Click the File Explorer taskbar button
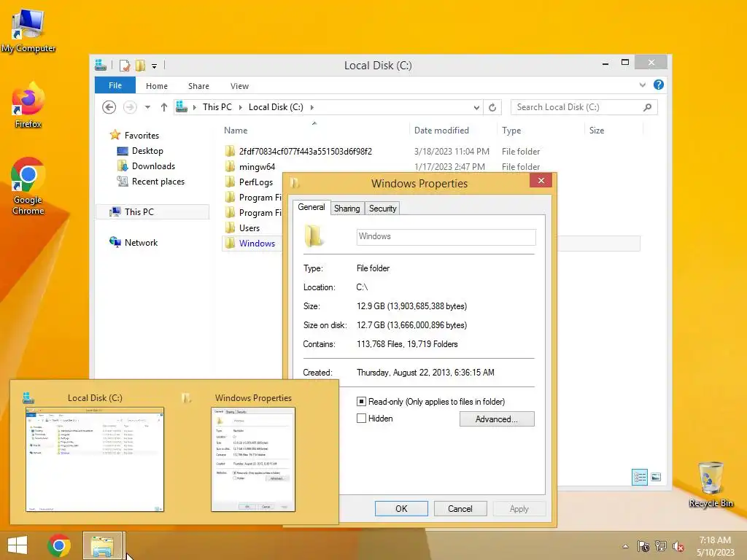Image resolution: width=747 pixels, height=560 pixels. pyautogui.click(x=103, y=545)
